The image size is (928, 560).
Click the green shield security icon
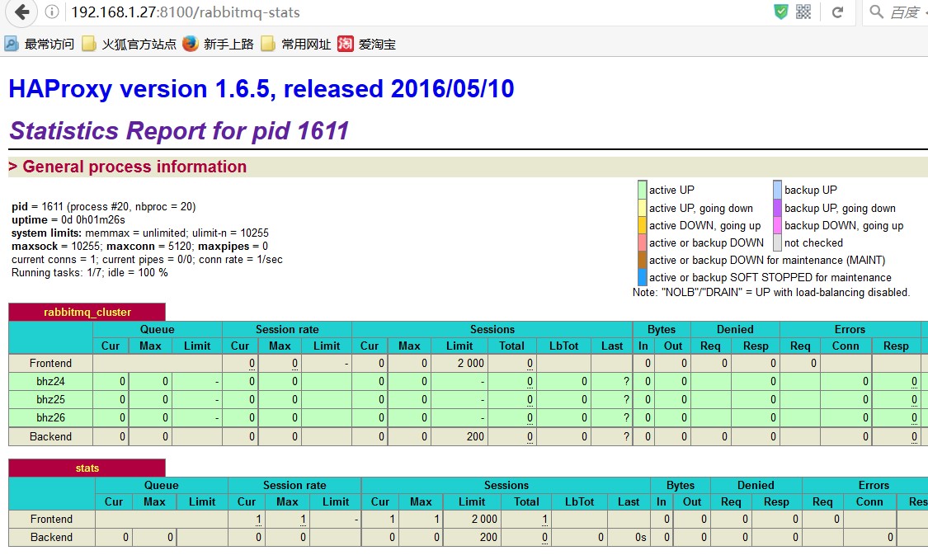click(781, 12)
